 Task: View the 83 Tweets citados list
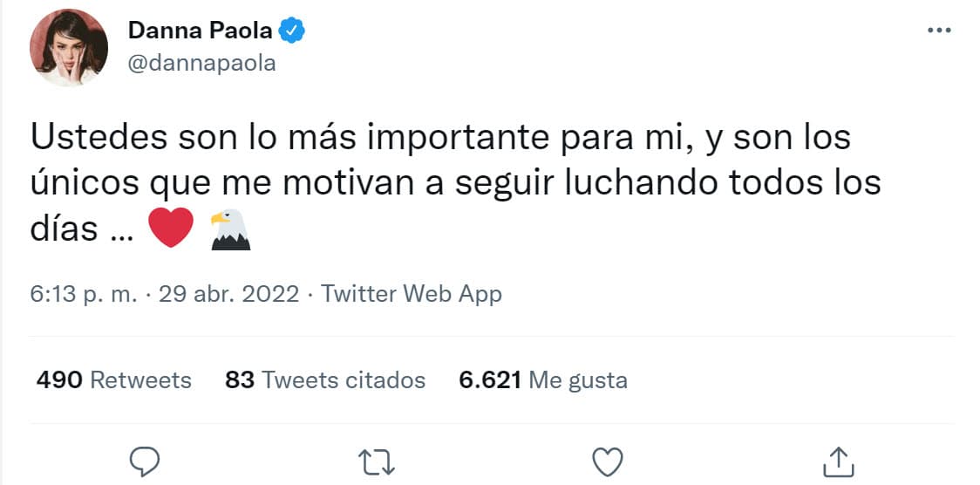pos(325,379)
